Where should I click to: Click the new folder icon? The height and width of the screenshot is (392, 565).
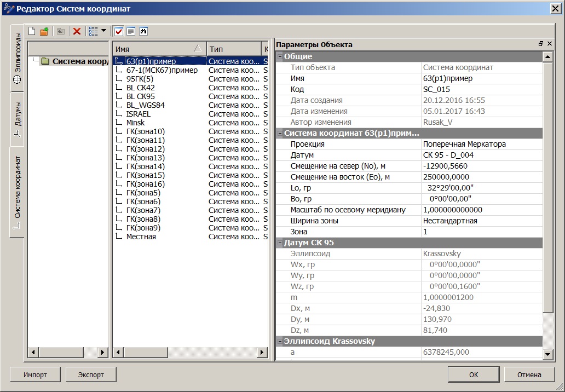[44, 31]
